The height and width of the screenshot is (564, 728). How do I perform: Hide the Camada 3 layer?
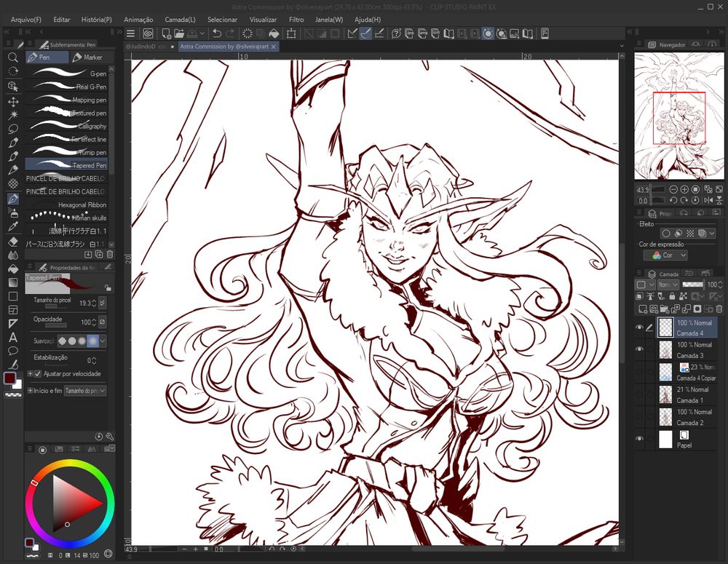coord(639,349)
